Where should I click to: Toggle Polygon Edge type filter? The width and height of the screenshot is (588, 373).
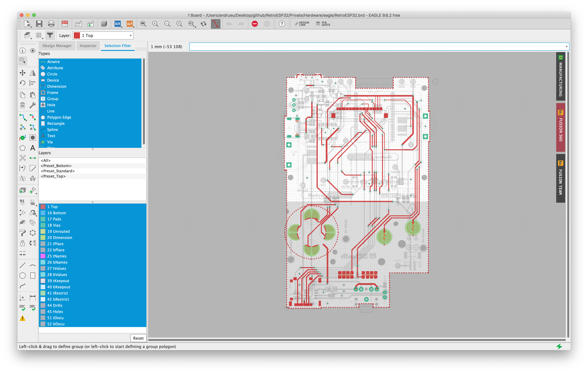(90, 117)
